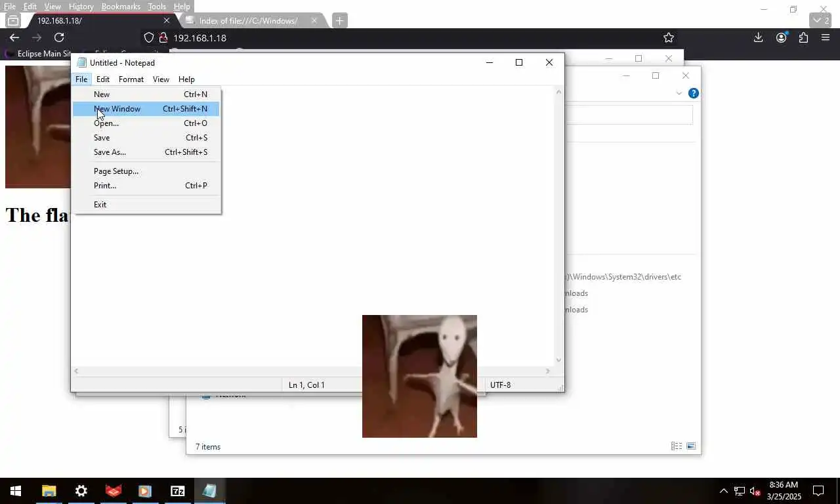840x504 pixels.
Task: Open the Windows Start menu
Action: (x=16, y=491)
